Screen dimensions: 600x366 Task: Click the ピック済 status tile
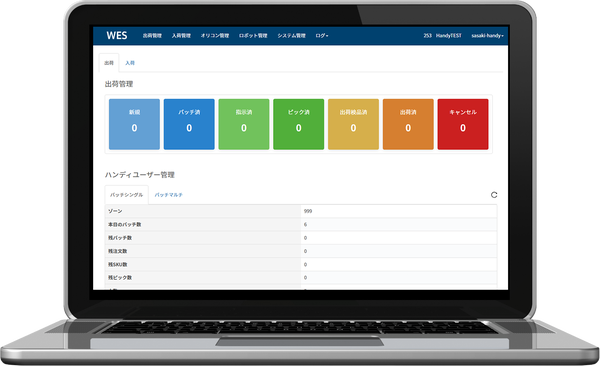(298, 124)
